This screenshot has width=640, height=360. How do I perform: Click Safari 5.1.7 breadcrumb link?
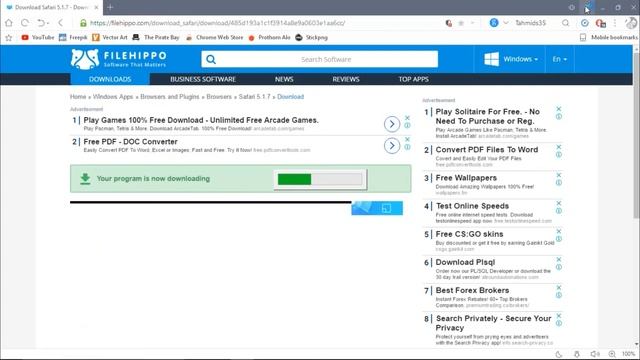coord(254,97)
